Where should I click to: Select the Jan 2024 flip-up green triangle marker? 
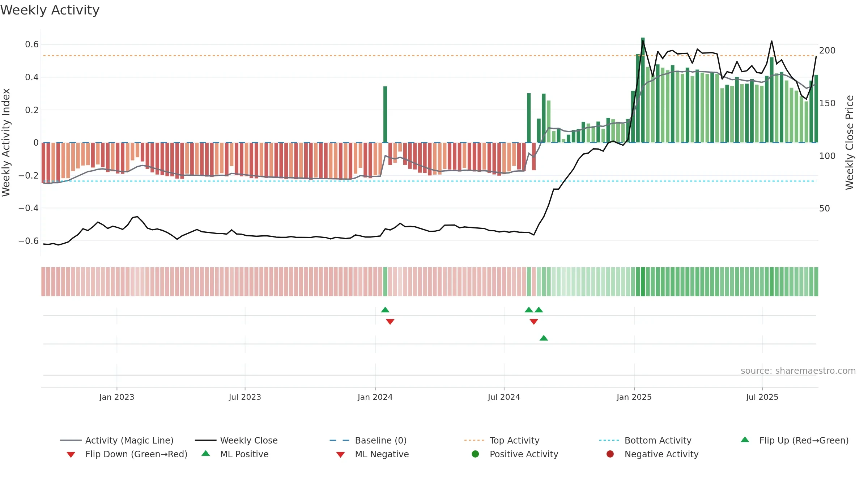click(385, 310)
